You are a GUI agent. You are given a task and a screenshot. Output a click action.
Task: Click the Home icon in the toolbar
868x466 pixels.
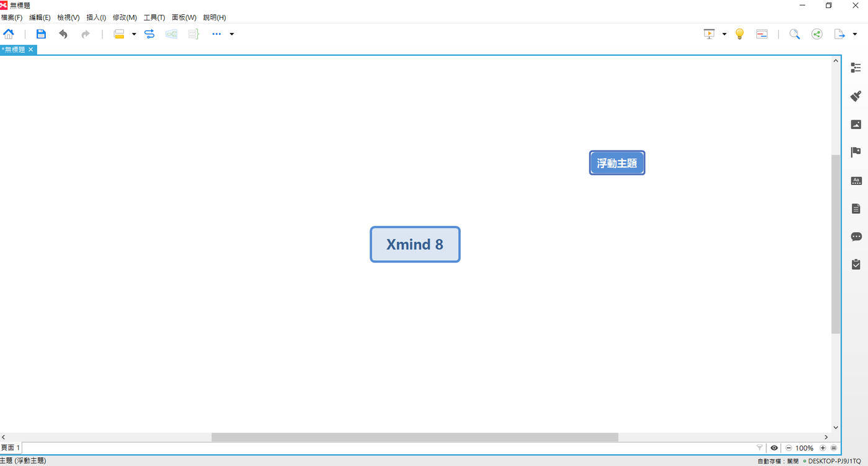[9, 34]
